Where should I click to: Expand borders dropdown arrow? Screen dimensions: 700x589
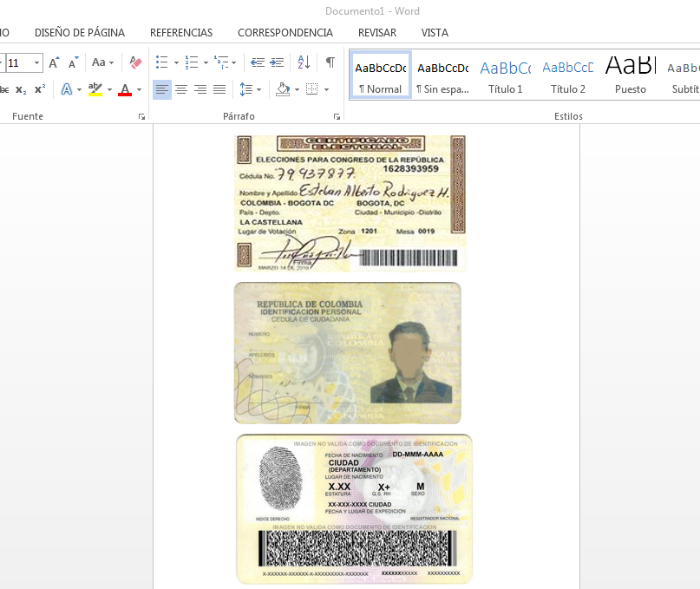click(327, 89)
